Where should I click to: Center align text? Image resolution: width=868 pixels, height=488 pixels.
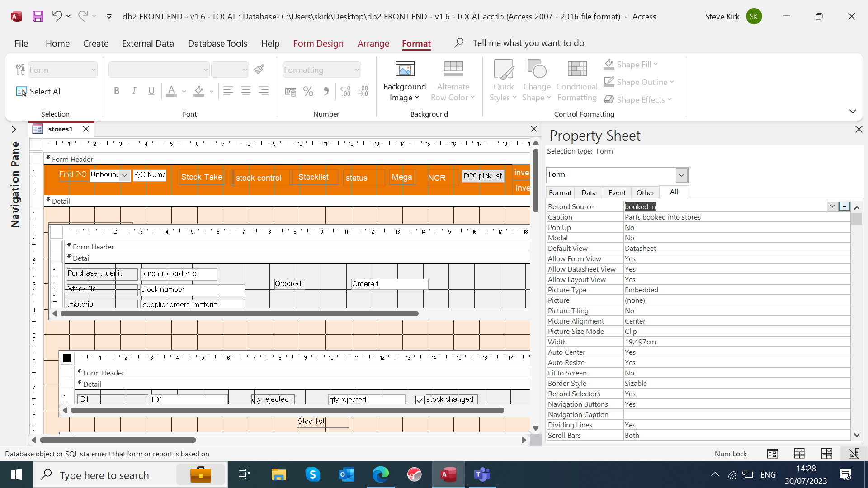(x=246, y=91)
